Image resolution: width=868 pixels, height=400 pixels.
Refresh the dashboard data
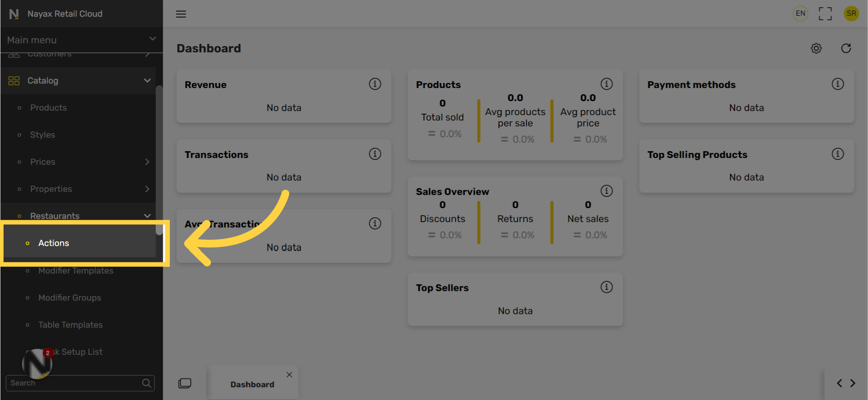point(846,48)
